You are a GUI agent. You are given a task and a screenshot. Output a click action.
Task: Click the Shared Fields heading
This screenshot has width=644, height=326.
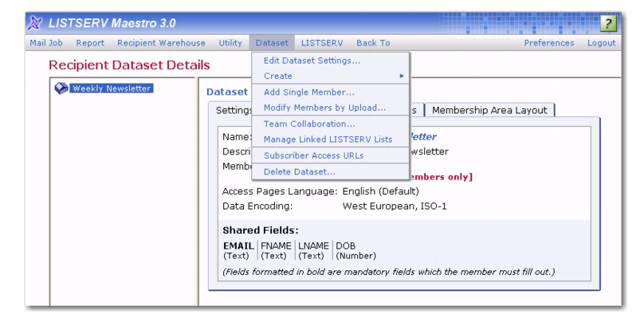[x=261, y=230]
